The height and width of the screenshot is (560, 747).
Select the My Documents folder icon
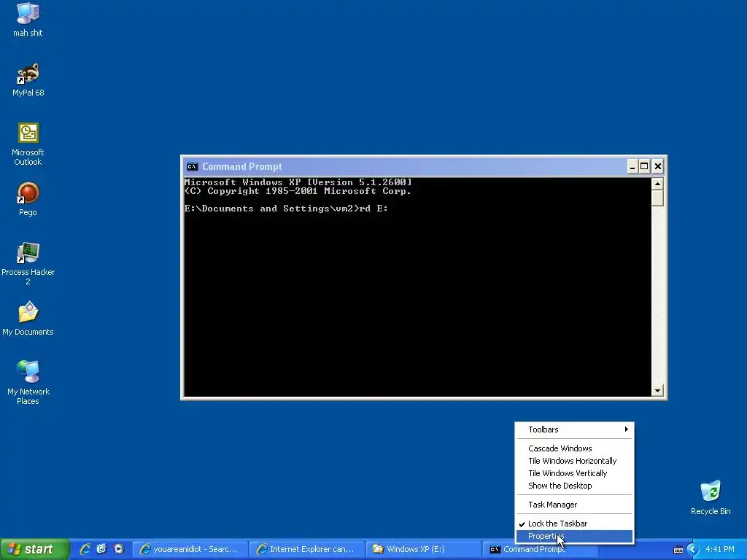(x=28, y=319)
